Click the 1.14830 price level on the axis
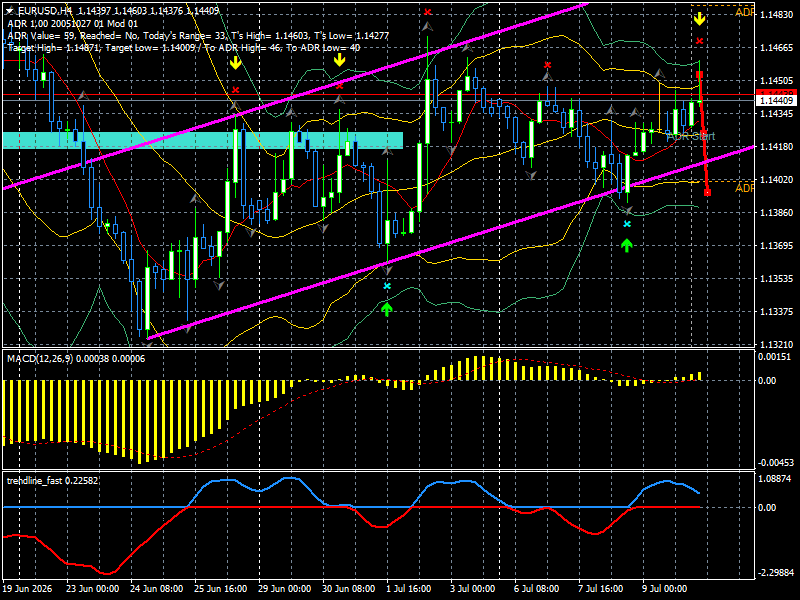 (777, 15)
